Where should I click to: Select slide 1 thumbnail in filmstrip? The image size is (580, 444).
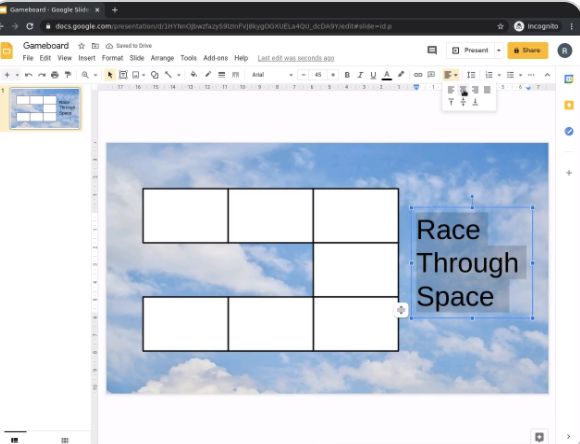coord(45,108)
